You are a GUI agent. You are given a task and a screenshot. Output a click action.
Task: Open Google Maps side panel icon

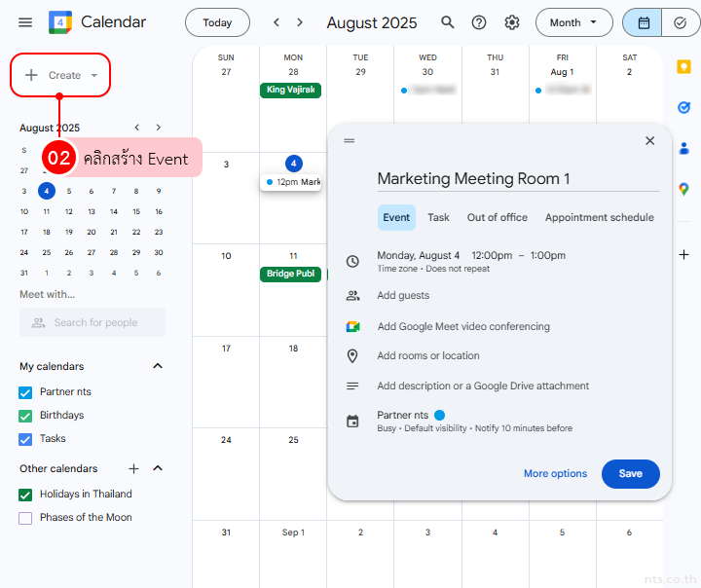click(x=683, y=189)
